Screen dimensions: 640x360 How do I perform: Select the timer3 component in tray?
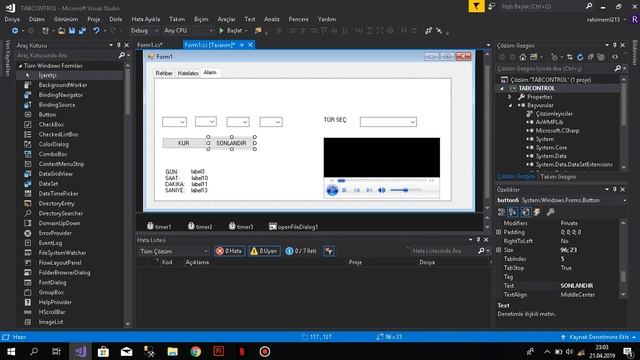tap(241, 227)
